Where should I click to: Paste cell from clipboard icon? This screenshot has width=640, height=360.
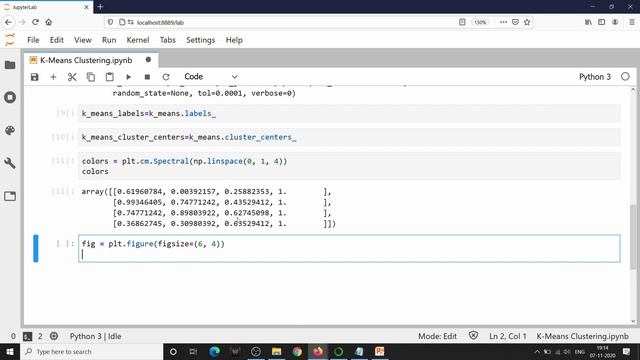pos(109,77)
